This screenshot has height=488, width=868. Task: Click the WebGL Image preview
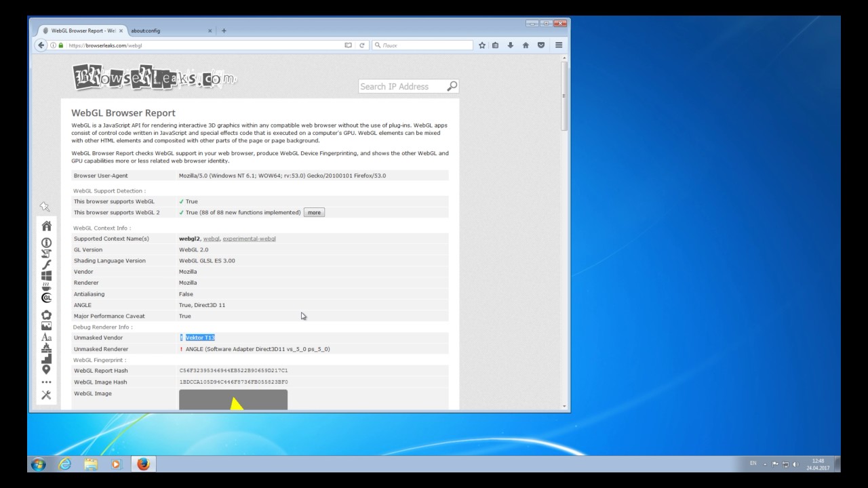(x=233, y=399)
